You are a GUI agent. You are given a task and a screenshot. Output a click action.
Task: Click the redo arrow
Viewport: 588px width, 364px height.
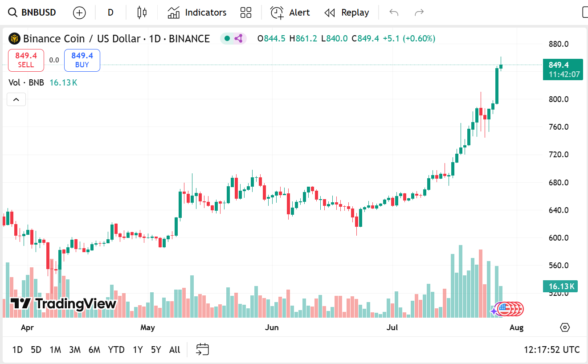tap(419, 12)
